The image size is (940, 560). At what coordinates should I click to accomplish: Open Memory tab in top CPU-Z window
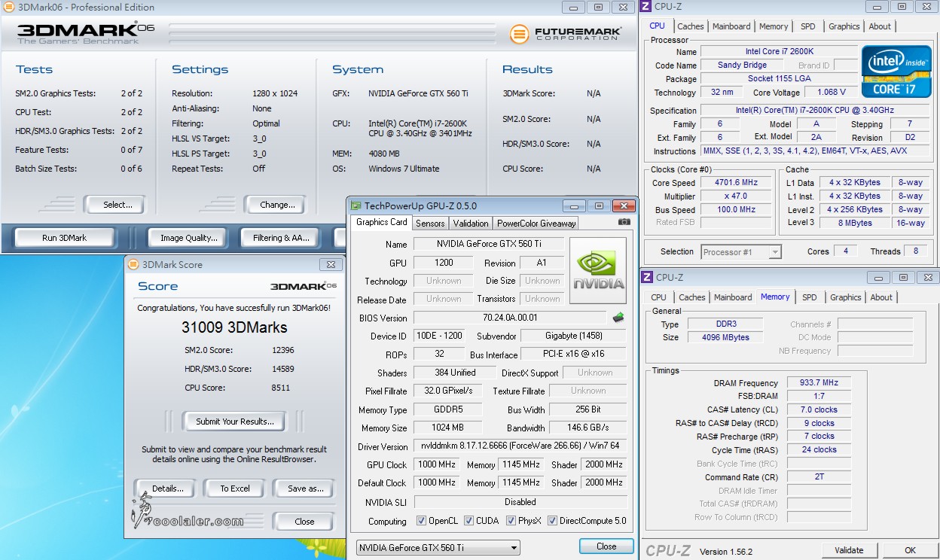tap(774, 26)
